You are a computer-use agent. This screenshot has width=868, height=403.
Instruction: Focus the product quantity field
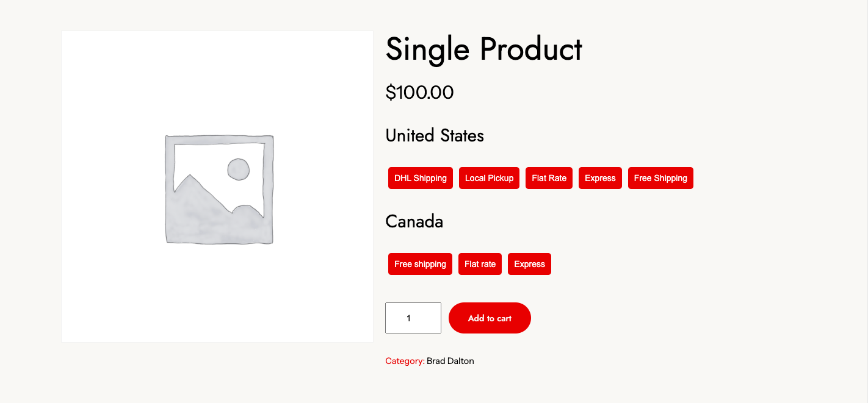[413, 318]
